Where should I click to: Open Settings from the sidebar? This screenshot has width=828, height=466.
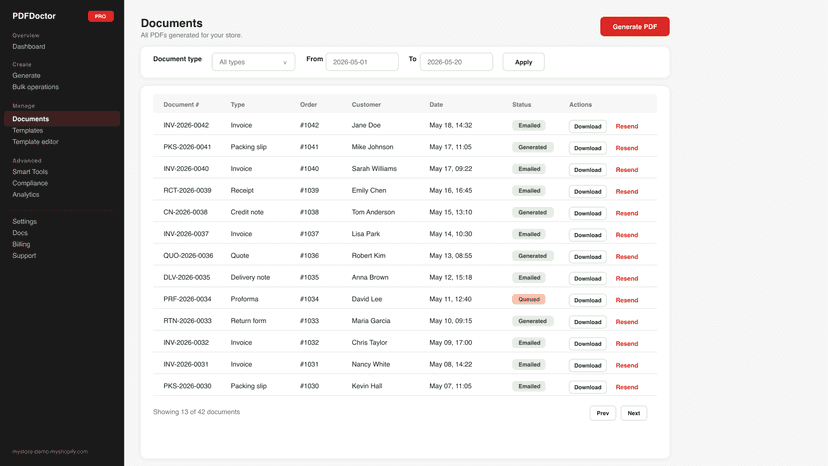[x=25, y=221]
